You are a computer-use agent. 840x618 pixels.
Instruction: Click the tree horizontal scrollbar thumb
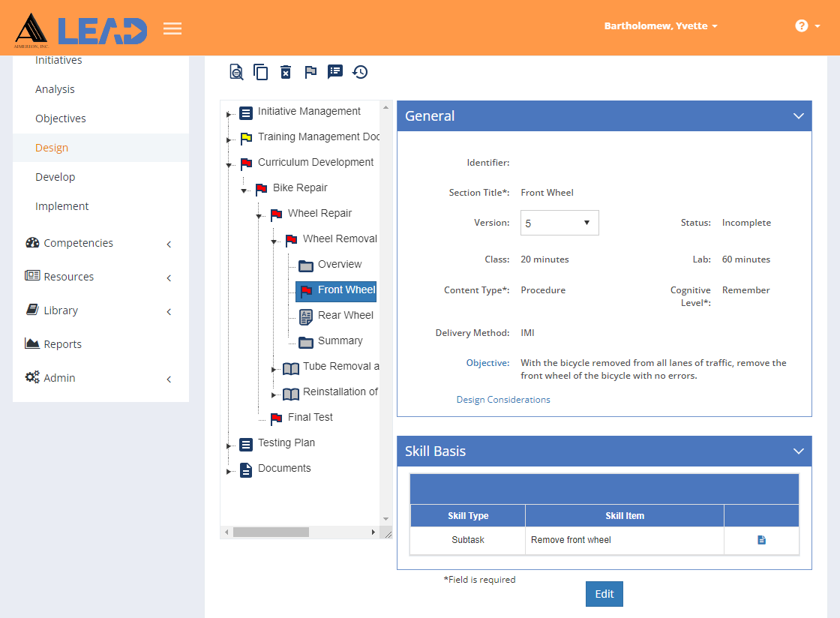click(x=271, y=532)
